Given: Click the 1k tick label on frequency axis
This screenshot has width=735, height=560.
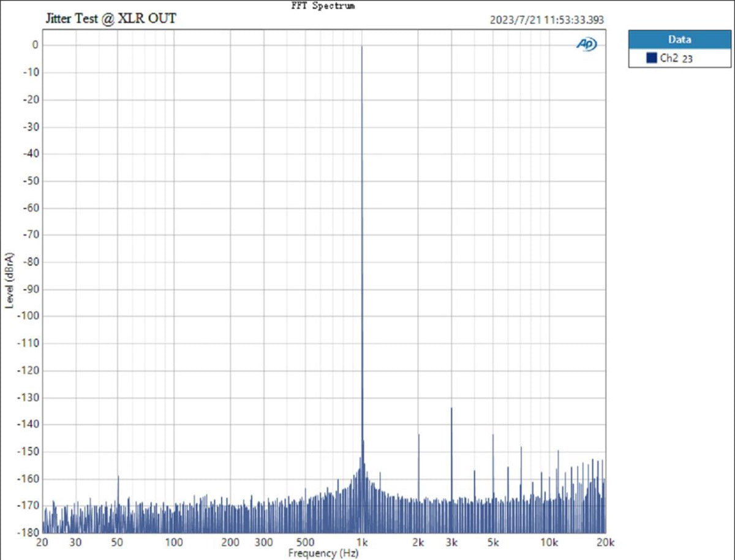Looking at the screenshot, I should [362, 542].
